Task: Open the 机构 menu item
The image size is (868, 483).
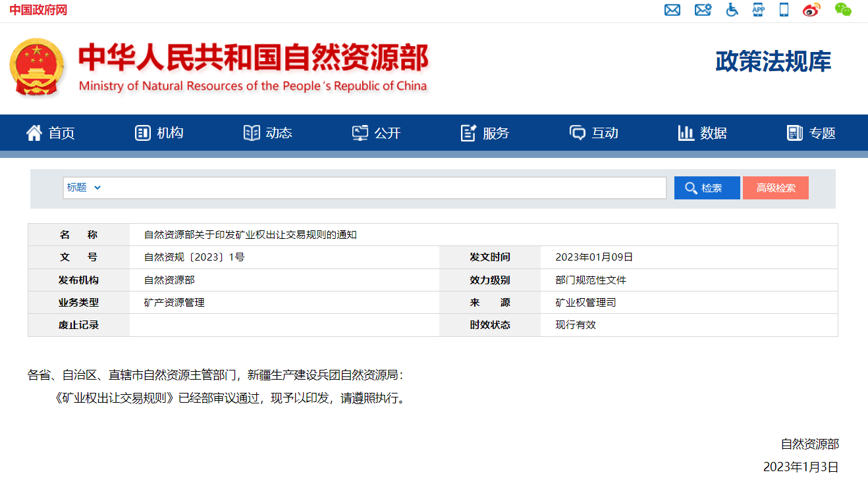Action: click(x=159, y=133)
